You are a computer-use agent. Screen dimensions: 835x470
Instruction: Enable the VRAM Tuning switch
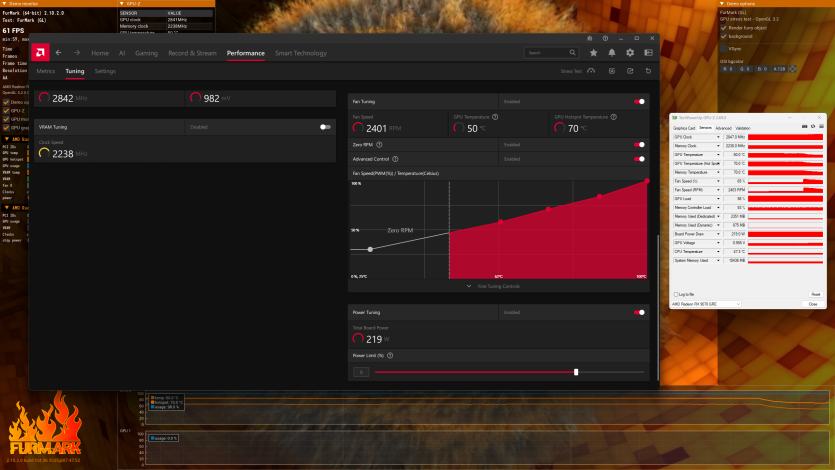click(325, 127)
